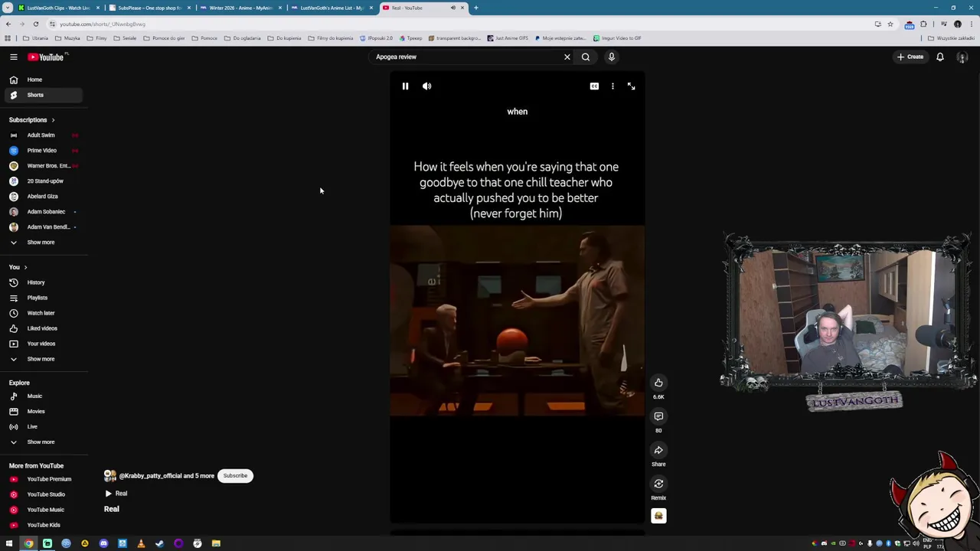Image resolution: width=980 pixels, height=551 pixels.
Task: Open the Imgur: Video to GIF bookmark
Action: [617, 38]
